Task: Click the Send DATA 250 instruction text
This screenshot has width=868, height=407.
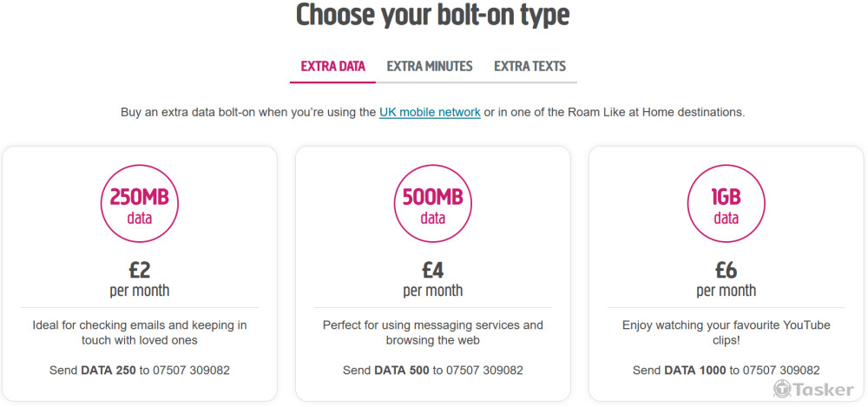Action: point(140,370)
